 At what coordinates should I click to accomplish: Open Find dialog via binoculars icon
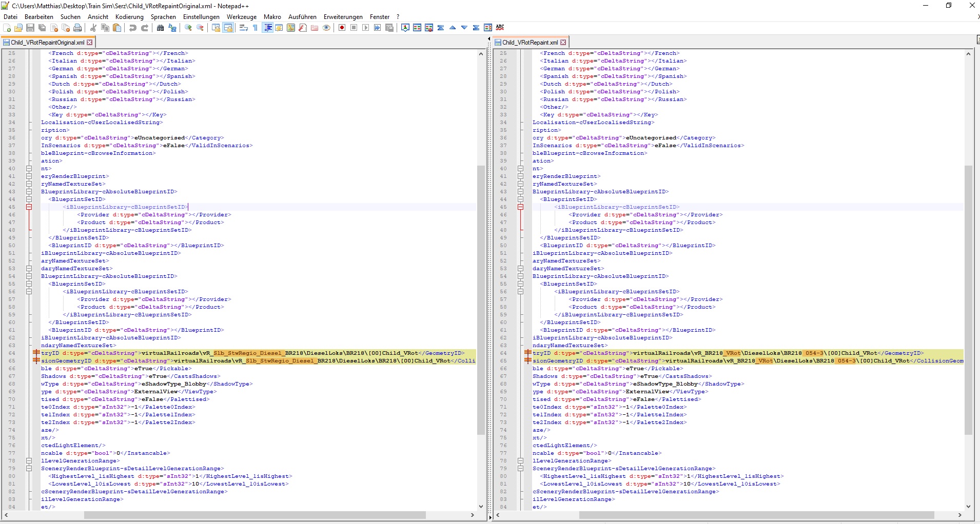[x=161, y=28]
